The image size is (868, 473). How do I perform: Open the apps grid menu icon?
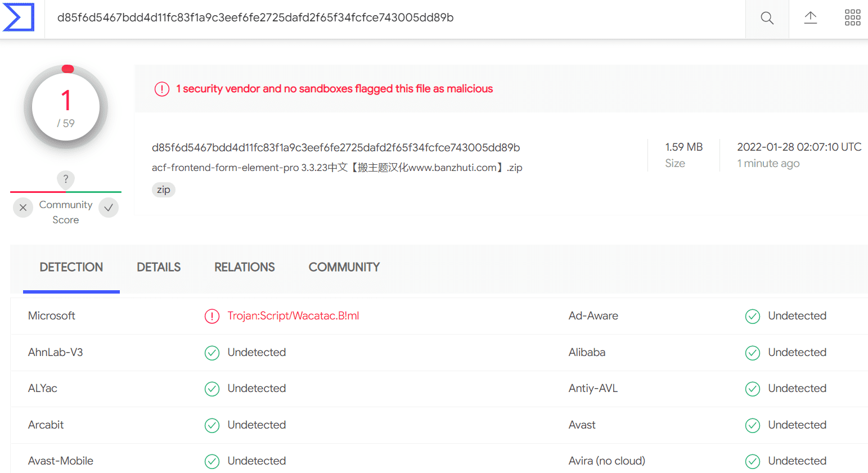pyautogui.click(x=852, y=17)
